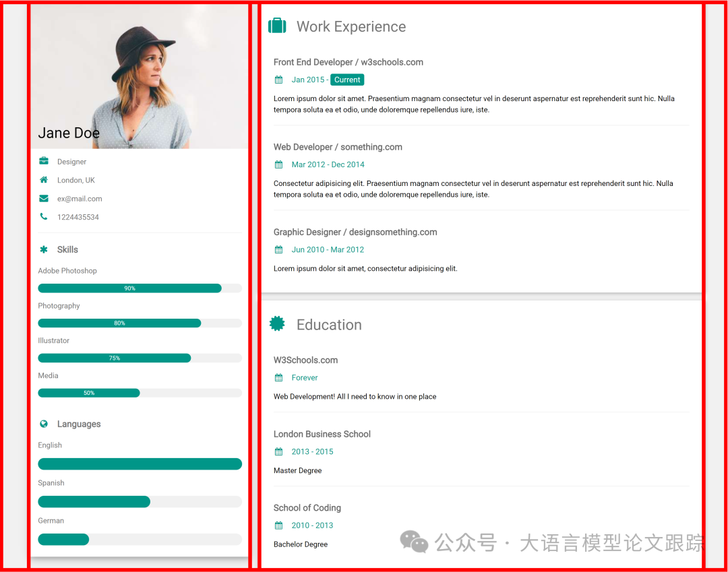Click the German language progress bar

click(140, 539)
